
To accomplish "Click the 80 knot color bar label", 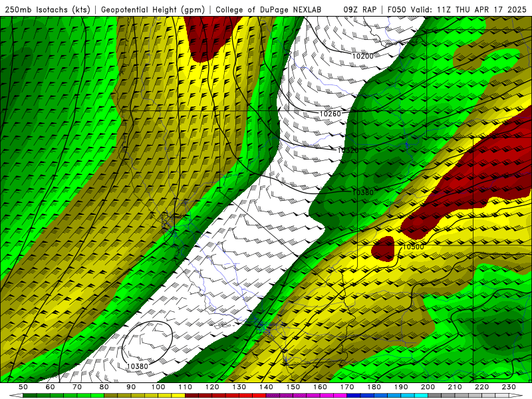I will pyautogui.click(x=104, y=387).
